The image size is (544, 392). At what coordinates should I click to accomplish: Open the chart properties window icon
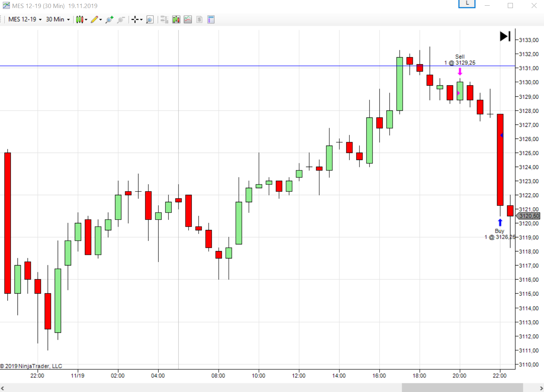click(211, 19)
